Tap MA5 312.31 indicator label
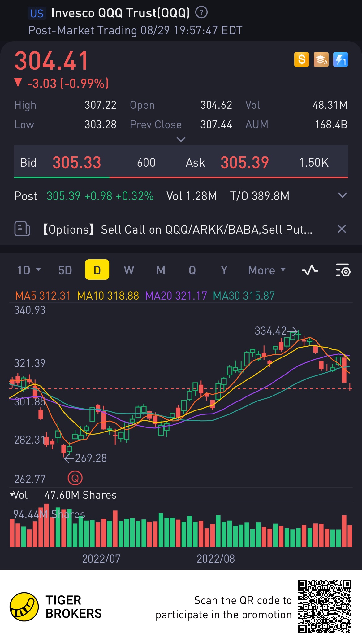The height and width of the screenshot is (644, 362). (x=43, y=296)
